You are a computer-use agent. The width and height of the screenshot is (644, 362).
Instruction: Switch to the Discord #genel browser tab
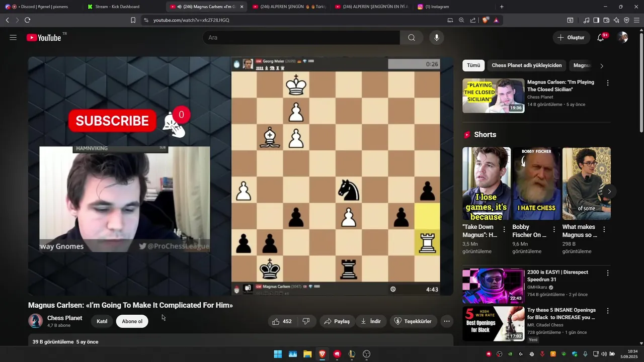pos(41,7)
